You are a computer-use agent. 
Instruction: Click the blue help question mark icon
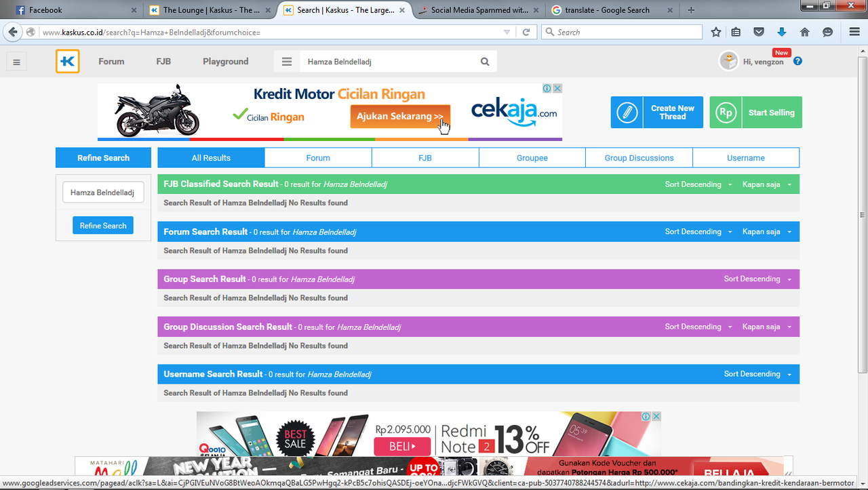(797, 61)
